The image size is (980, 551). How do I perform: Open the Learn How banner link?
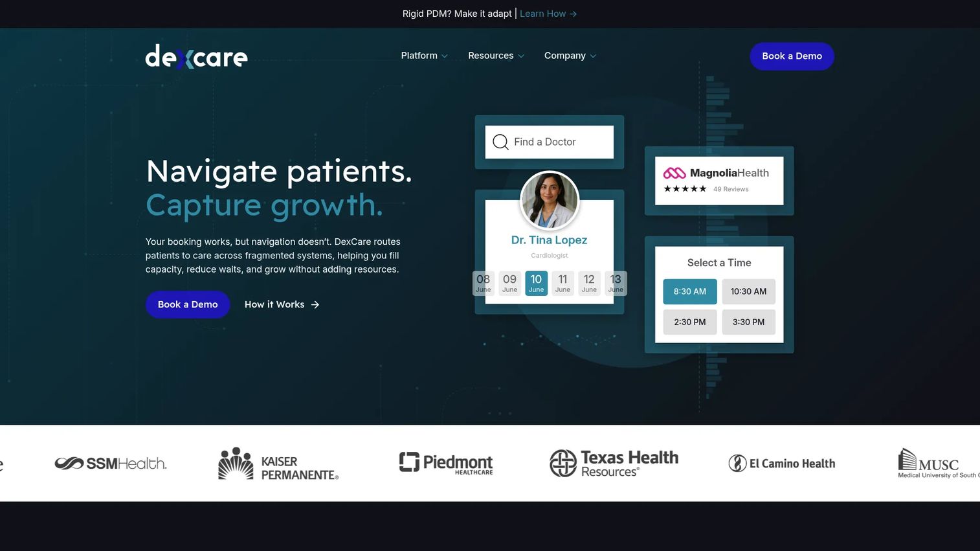coord(548,14)
